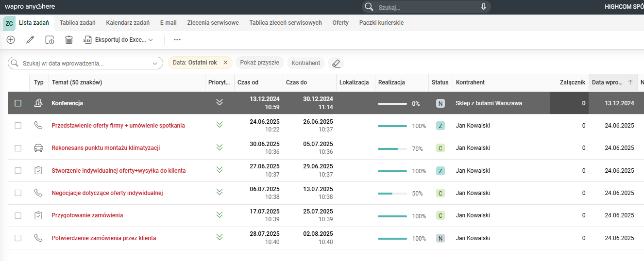
Task: Open Paczki kurierskie tab
Action: pyautogui.click(x=381, y=23)
